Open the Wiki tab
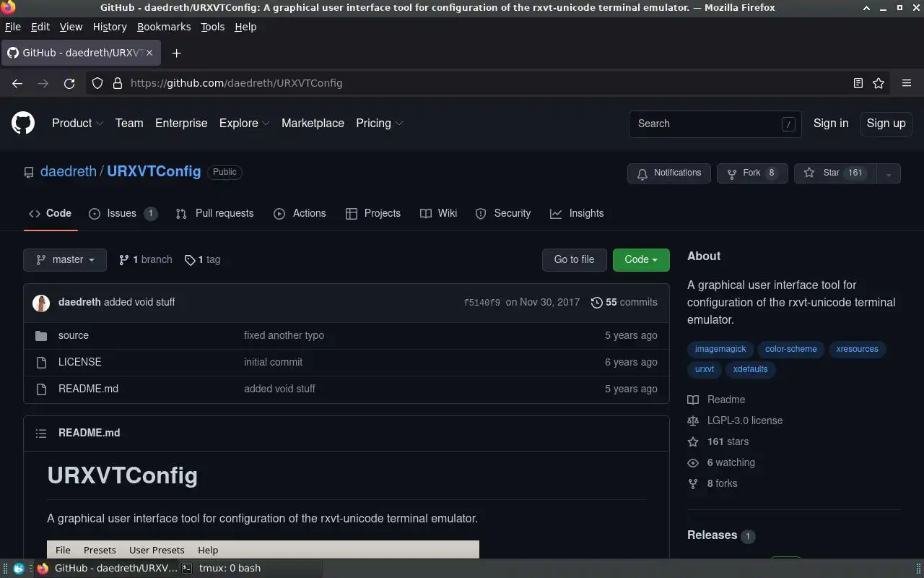The width and height of the screenshot is (924, 578). point(439,213)
